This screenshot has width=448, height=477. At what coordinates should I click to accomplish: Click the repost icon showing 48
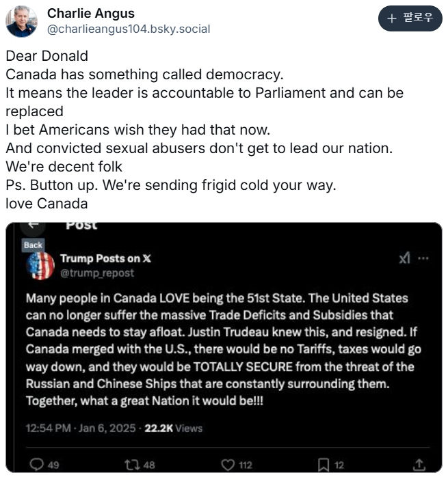click(x=132, y=465)
